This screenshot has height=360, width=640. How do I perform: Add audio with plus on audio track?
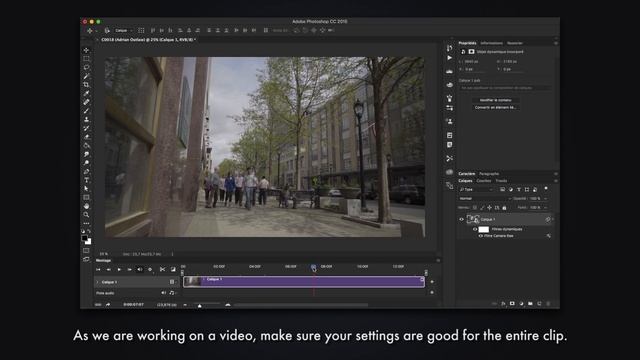tap(432, 293)
